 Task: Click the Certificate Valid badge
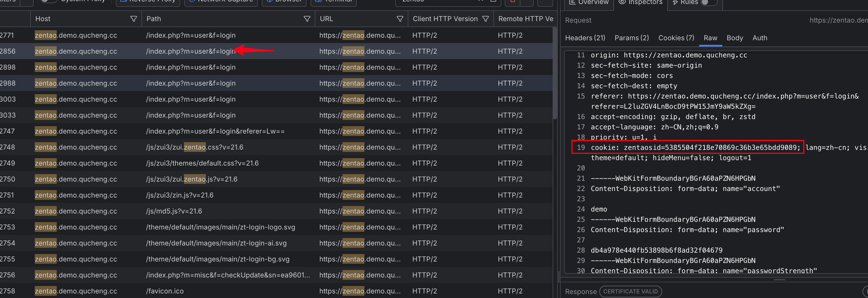tap(630, 291)
